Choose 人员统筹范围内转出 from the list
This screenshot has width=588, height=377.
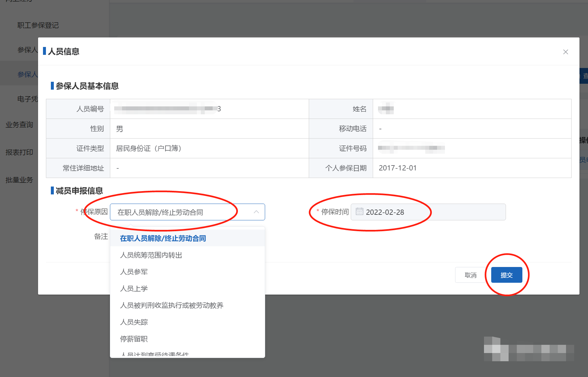click(x=151, y=255)
